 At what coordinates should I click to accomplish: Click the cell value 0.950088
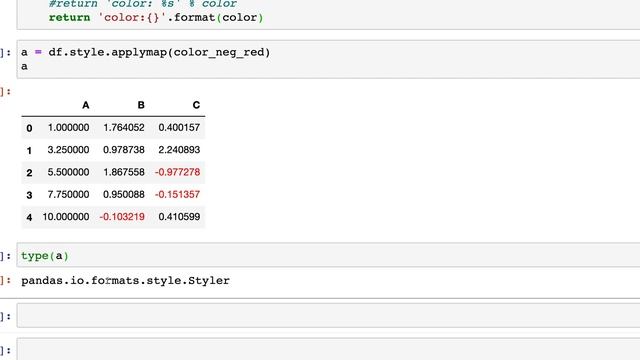pyautogui.click(x=124, y=194)
